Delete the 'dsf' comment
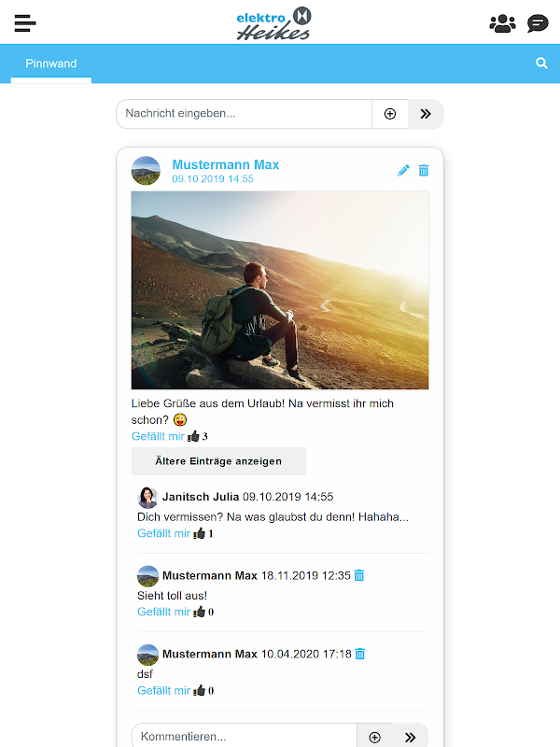Image resolution: width=560 pixels, height=747 pixels. [x=360, y=655]
